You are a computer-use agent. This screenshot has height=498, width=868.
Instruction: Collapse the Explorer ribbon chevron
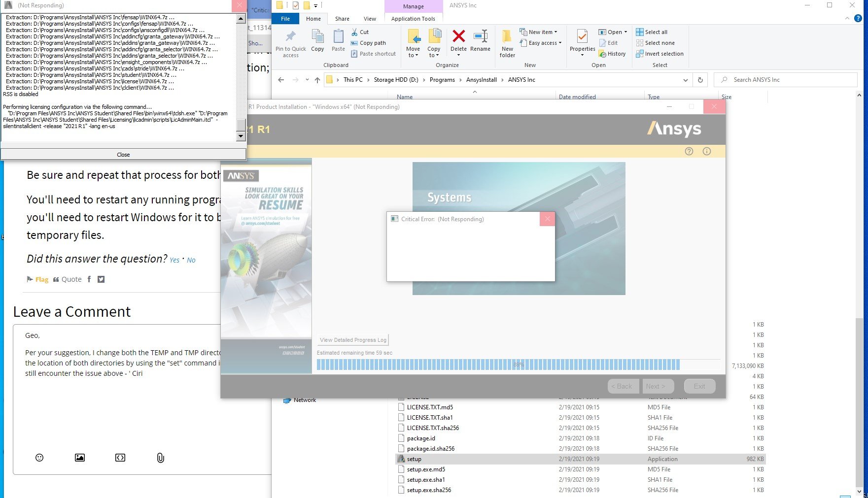point(847,18)
